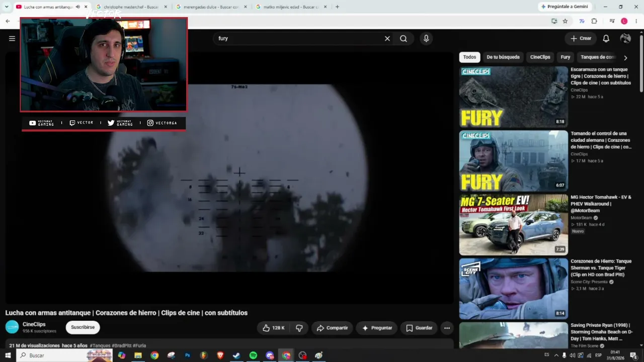Open 'Tanque Sherman vs. Tanque Tiger' thumbnail
Image resolution: width=644 pixels, height=362 pixels.
point(513,289)
